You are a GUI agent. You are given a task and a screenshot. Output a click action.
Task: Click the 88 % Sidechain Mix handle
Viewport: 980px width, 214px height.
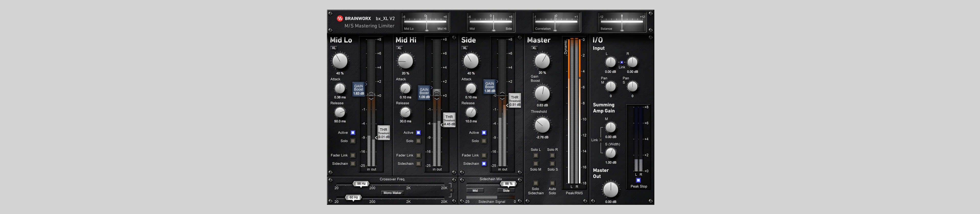click(508, 184)
